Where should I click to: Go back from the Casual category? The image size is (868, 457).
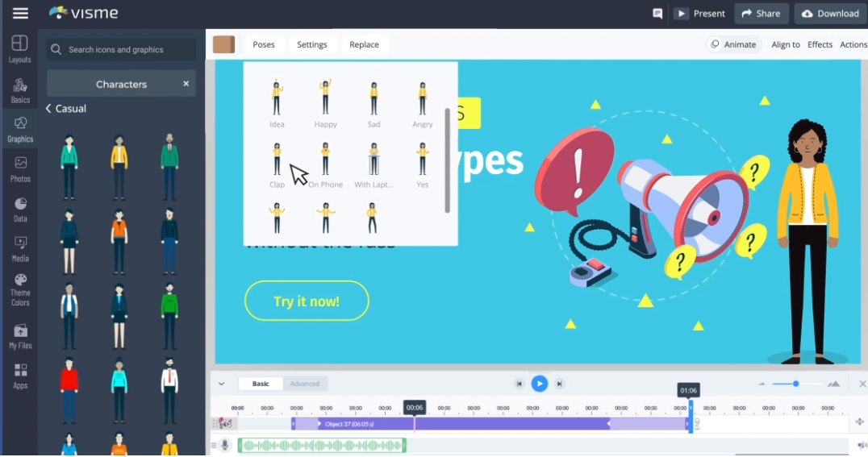tap(48, 109)
